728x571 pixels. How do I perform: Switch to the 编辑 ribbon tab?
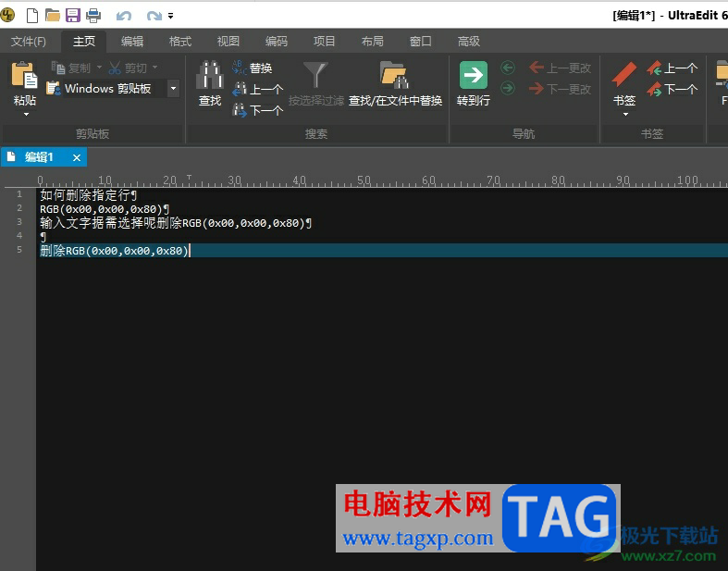132,42
